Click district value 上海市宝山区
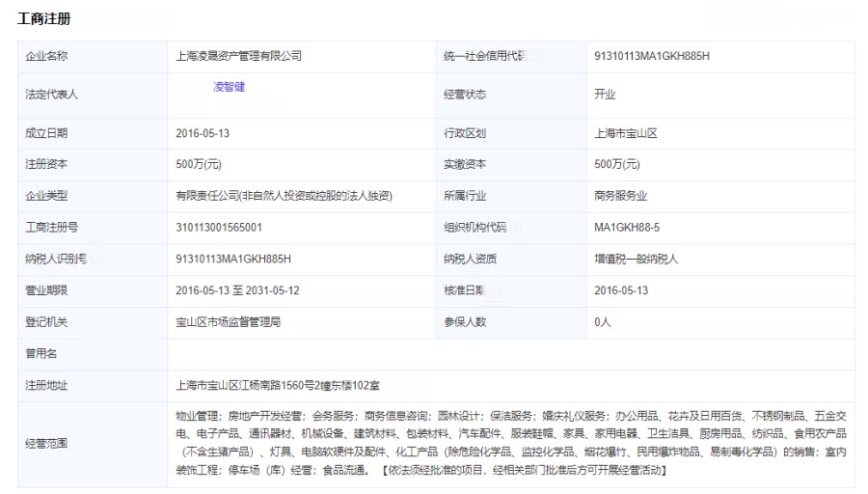This screenshot has width=868, height=494. click(626, 133)
